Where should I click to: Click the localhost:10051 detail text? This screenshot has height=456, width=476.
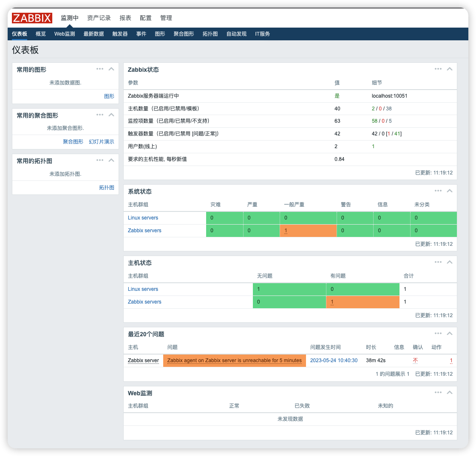pos(389,96)
